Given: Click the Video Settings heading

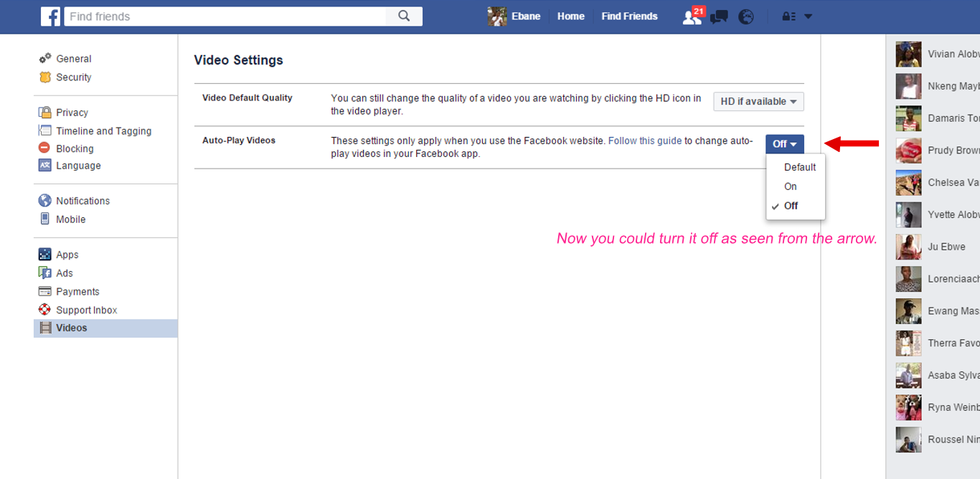Looking at the screenshot, I should [238, 60].
